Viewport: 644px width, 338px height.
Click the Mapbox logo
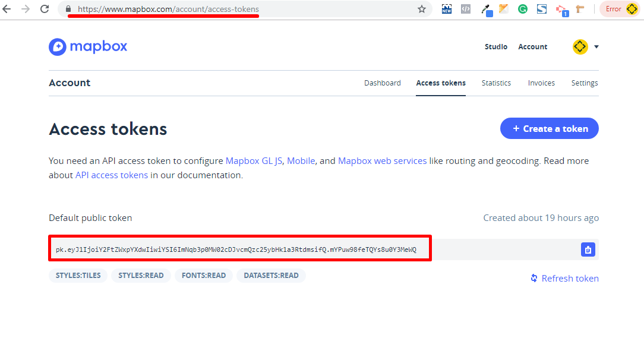[88, 47]
